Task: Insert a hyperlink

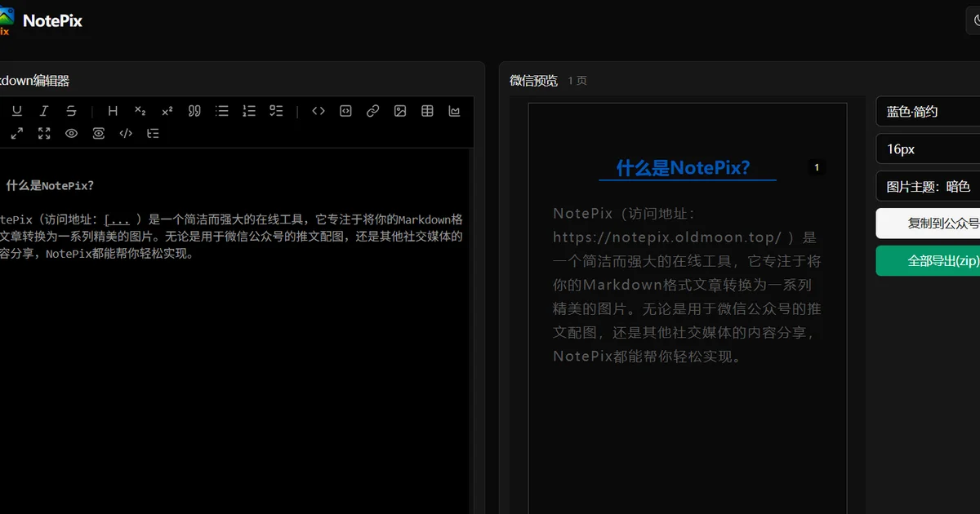Action: [x=372, y=111]
